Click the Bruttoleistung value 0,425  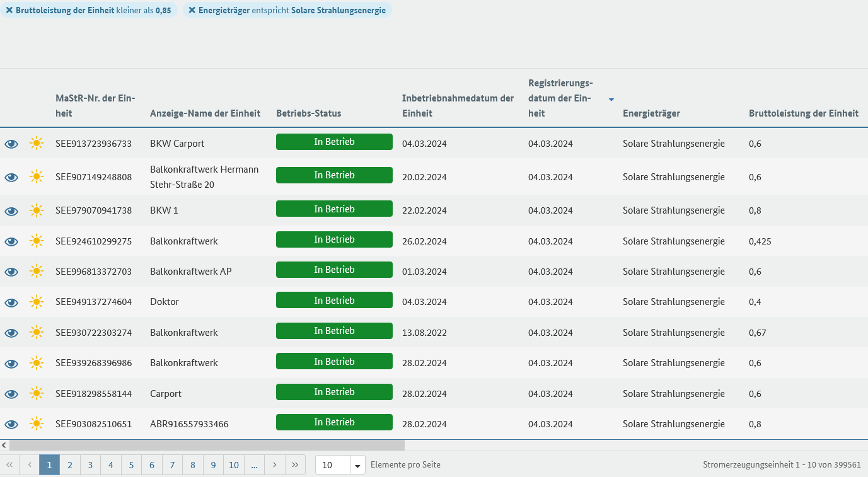tap(760, 241)
